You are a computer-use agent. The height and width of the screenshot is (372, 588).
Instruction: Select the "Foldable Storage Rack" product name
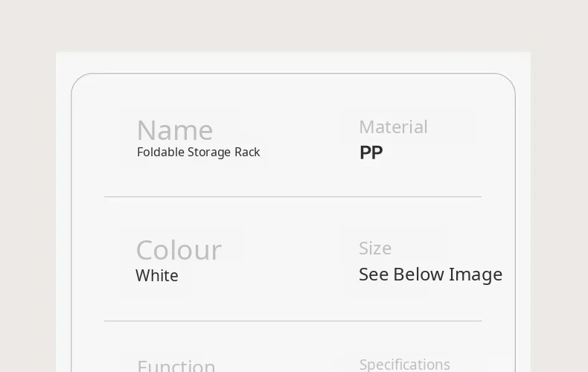click(x=198, y=153)
